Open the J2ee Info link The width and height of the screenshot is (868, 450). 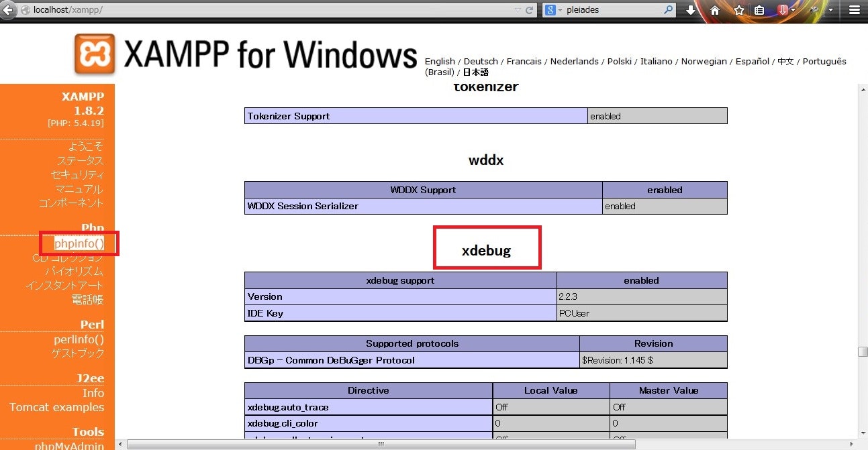pos(93,393)
